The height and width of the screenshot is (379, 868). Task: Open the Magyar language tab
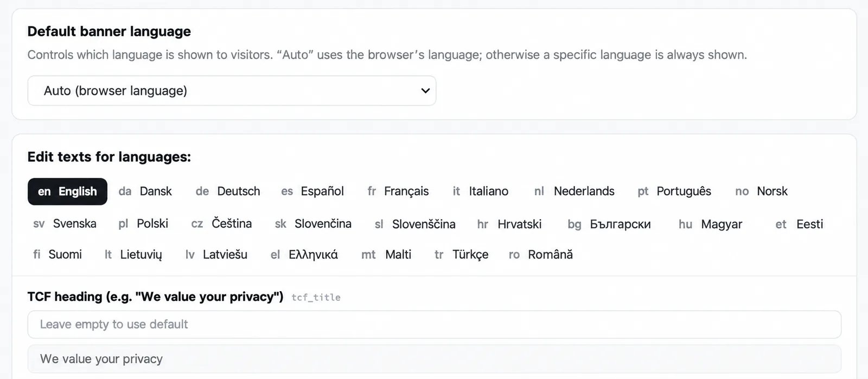click(710, 224)
